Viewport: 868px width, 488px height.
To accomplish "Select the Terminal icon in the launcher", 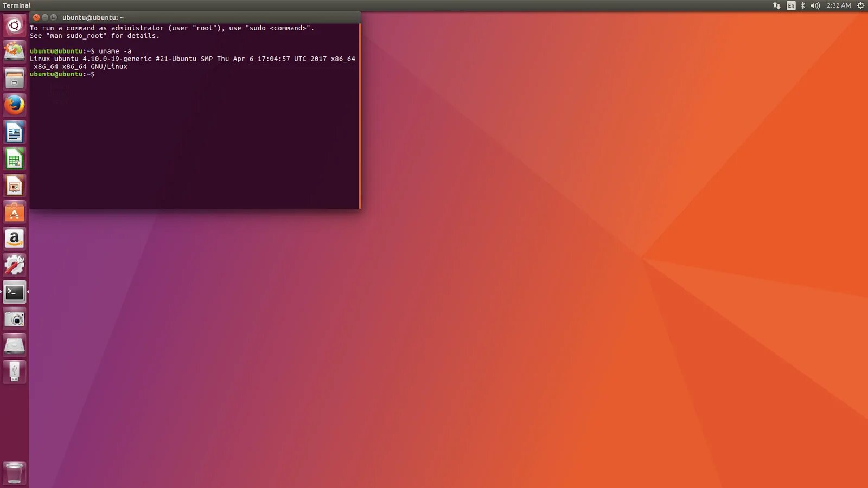I will (15, 292).
